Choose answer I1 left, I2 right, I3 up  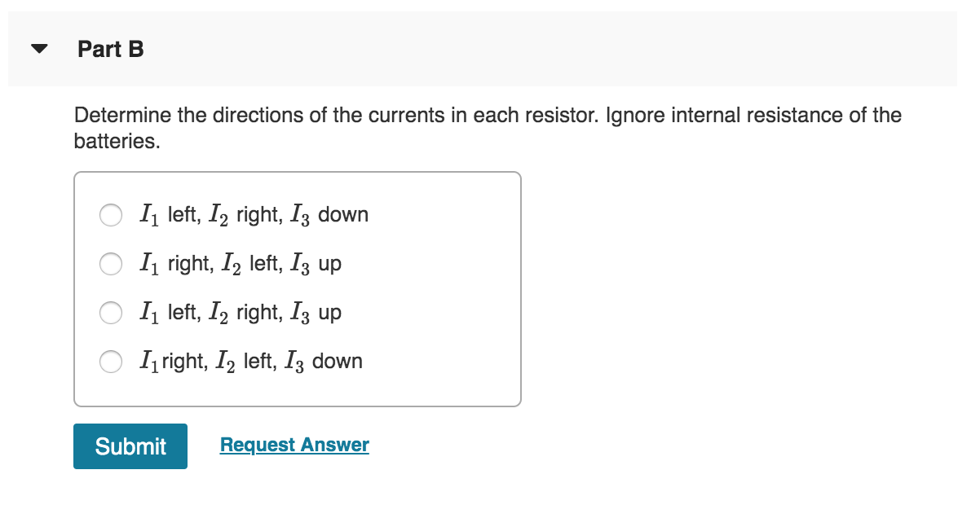[x=111, y=313]
